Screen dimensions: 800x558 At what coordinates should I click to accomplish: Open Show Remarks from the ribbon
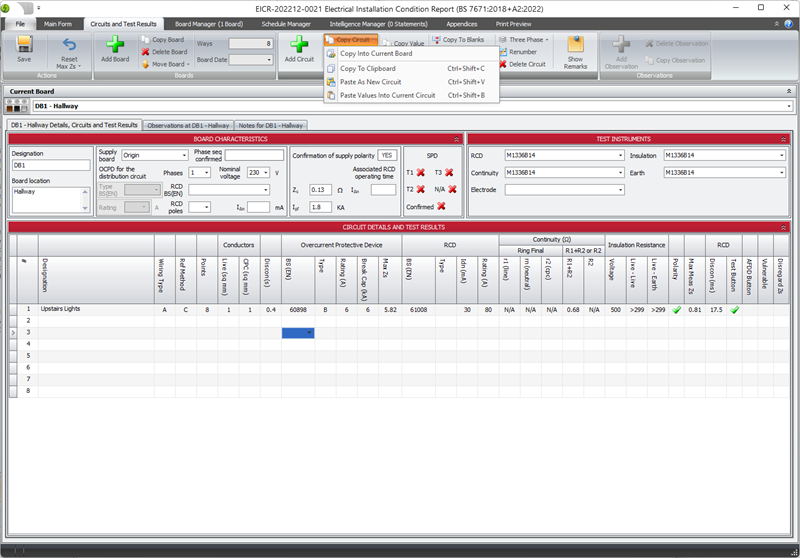pos(576,46)
